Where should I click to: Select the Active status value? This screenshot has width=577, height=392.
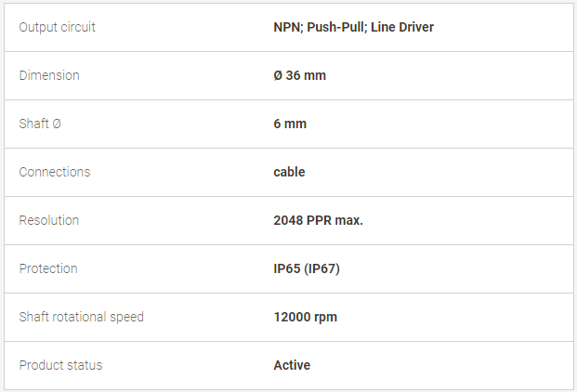click(x=292, y=365)
